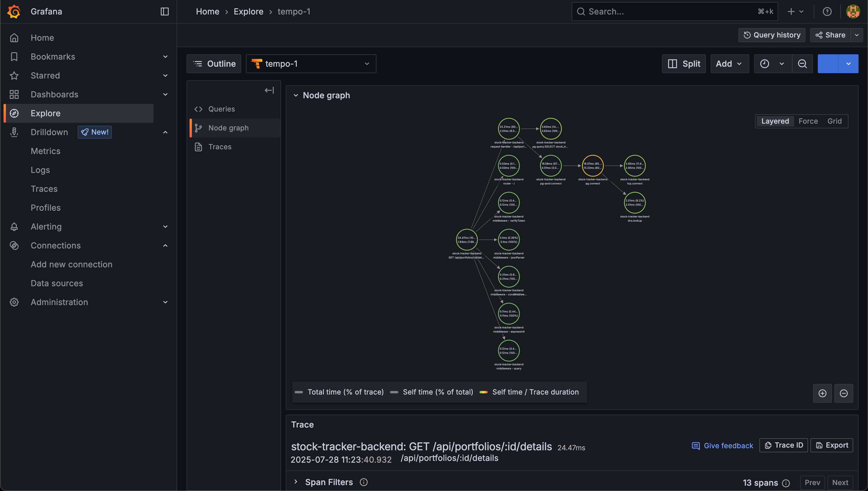Click the Bookmarks icon in sidebar
Screen dimensions: 868x491
[x=14, y=57]
